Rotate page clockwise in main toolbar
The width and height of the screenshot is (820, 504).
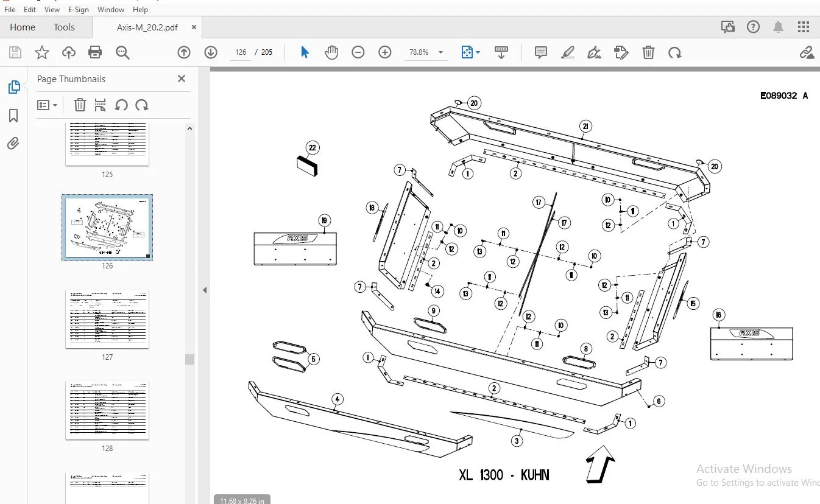point(675,52)
